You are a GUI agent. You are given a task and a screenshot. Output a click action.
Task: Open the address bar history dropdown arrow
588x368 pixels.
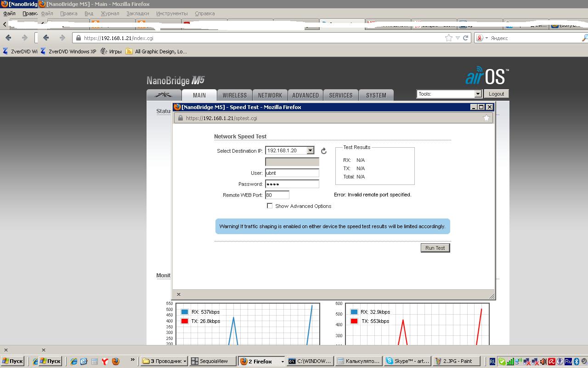(x=458, y=38)
